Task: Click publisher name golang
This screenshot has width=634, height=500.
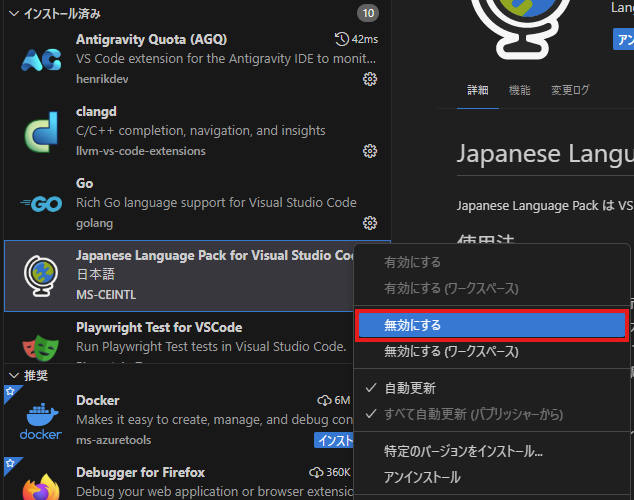Action: click(94, 223)
